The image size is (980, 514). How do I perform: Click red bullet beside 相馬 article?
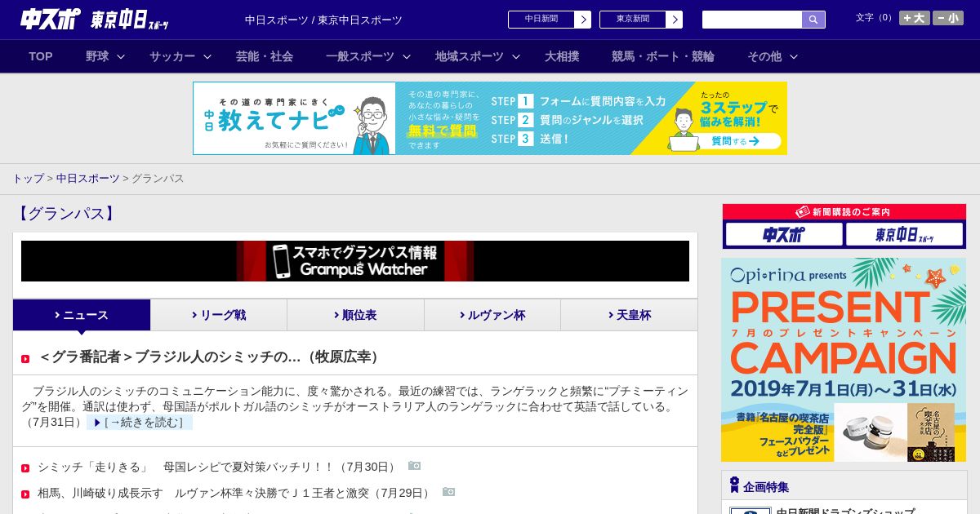point(25,494)
